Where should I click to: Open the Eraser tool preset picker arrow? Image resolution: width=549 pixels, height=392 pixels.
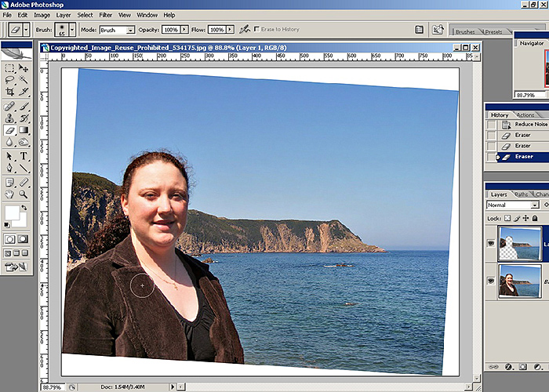click(x=26, y=30)
